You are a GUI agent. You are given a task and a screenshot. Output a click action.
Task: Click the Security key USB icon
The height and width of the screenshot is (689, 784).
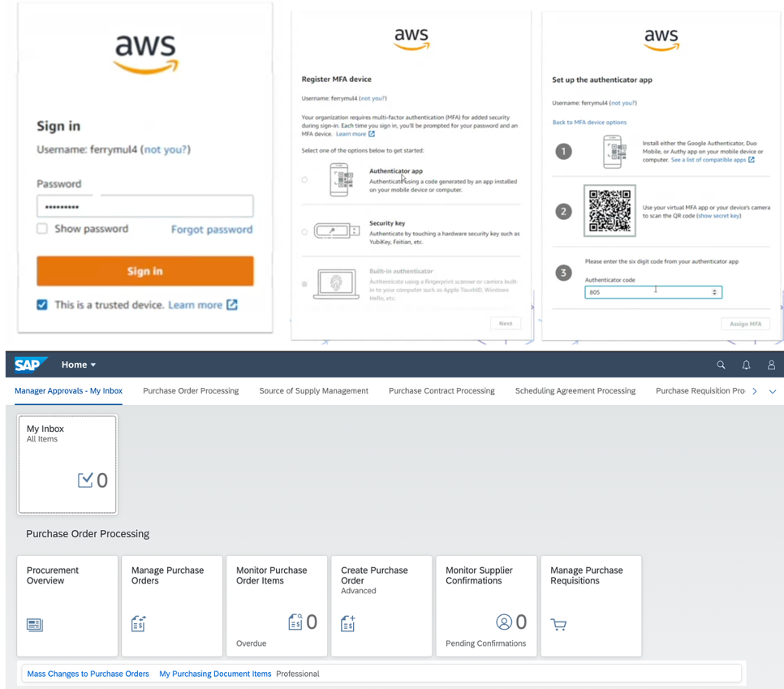(337, 231)
